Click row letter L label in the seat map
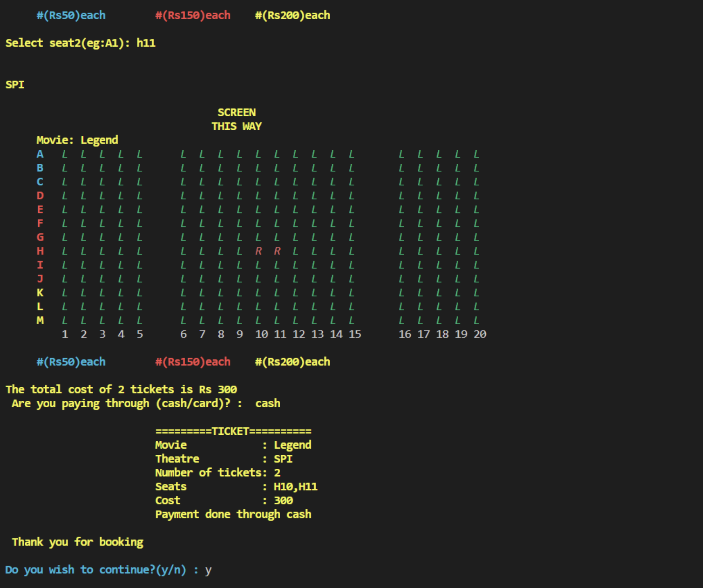Screen dimensions: 703x588 (x=40, y=307)
